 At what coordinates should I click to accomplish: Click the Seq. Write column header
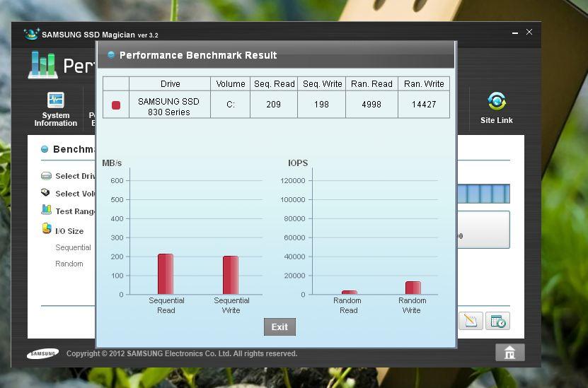pyautogui.click(x=322, y=84)
